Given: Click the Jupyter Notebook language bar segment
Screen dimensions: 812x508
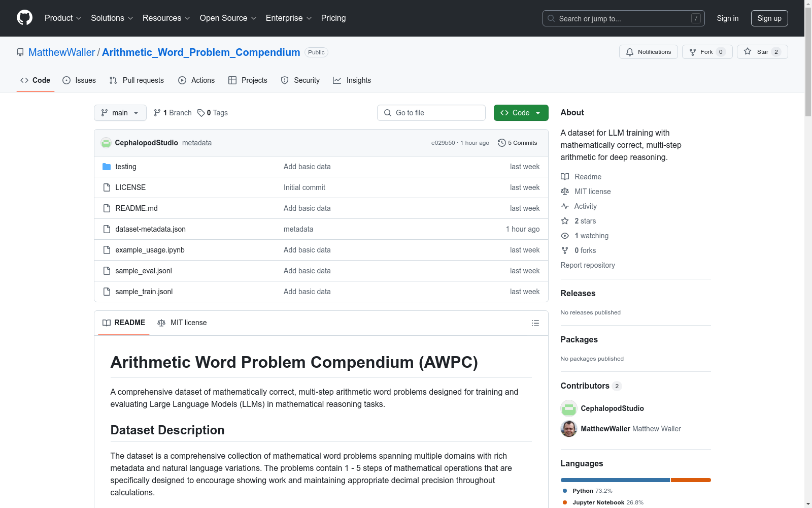Looking at the screenshot, I should click(x=691, y=480).
